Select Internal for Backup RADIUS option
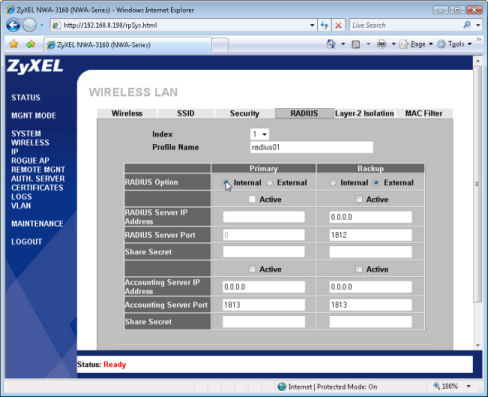488x397 pixels. 333,183
